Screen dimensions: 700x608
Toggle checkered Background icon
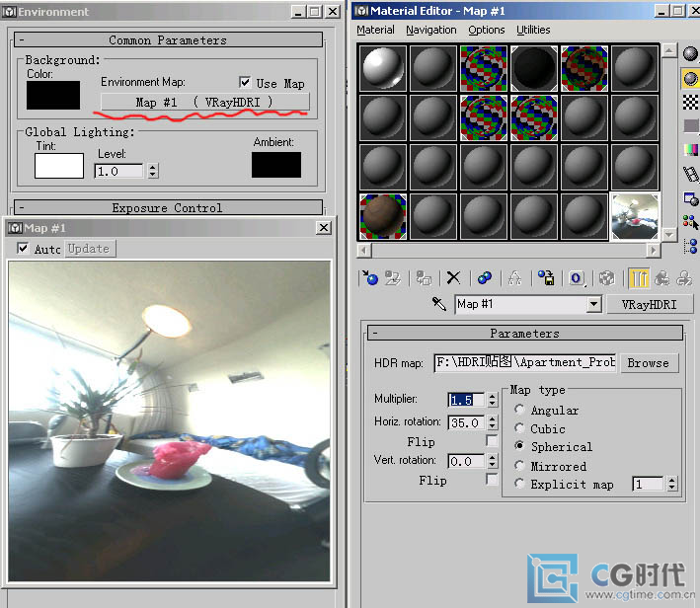690,103
